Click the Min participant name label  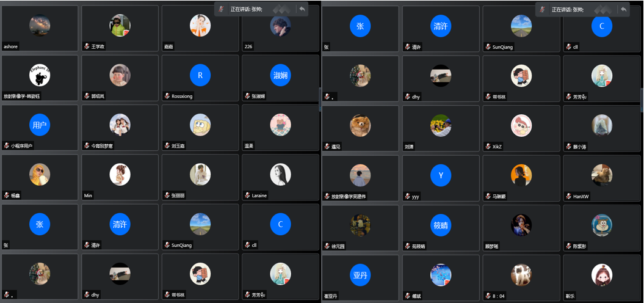pyautogui.click(x=88, y=195)
